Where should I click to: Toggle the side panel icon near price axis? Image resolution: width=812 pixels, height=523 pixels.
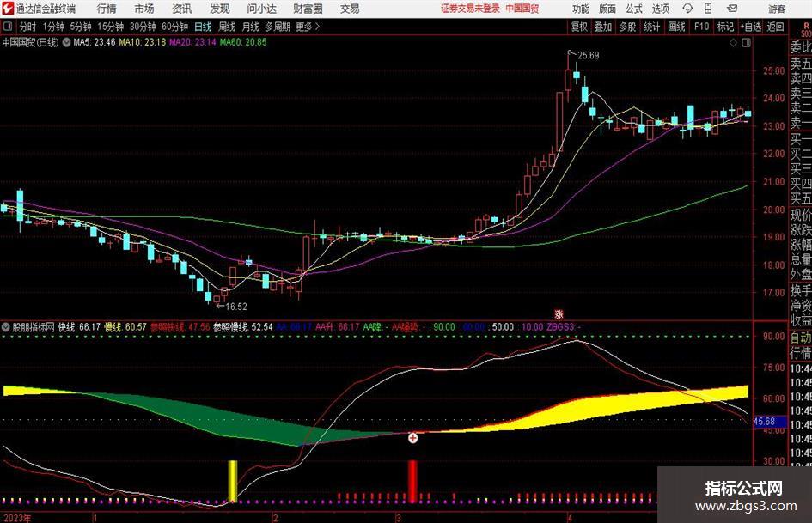[746, 43]
